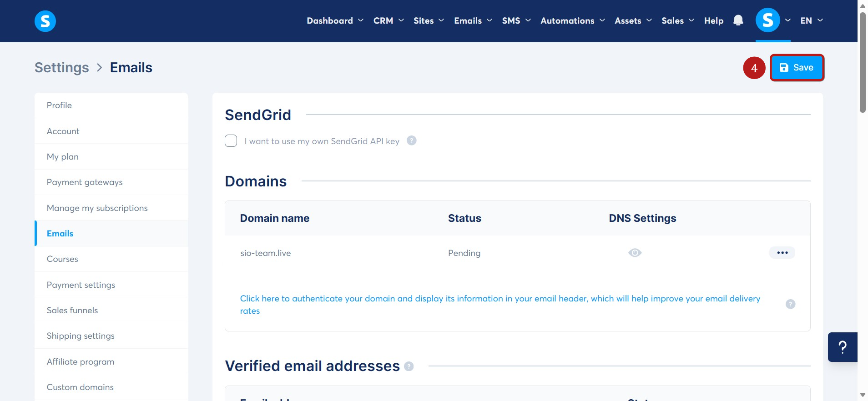The width and height of the screenshot is (868, 401).
Task: Open Affiliate program settings
Action: click(111, 361)
